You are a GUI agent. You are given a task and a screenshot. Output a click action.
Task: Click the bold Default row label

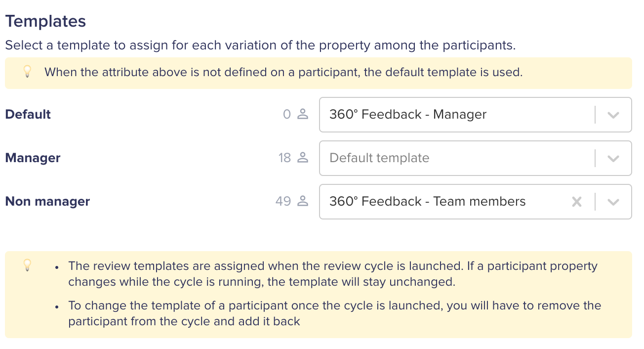pos(28,114)
